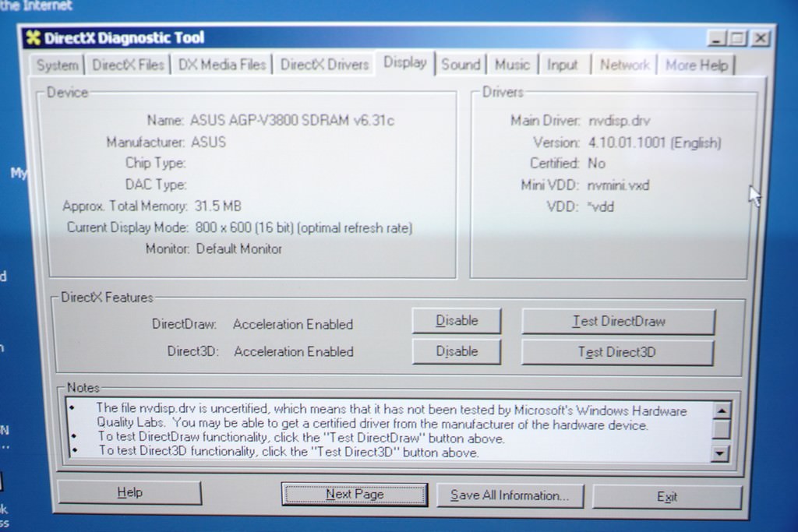798x532 pixels.
Task: Click the DirectX title bar icon
Action: [33, 37]
